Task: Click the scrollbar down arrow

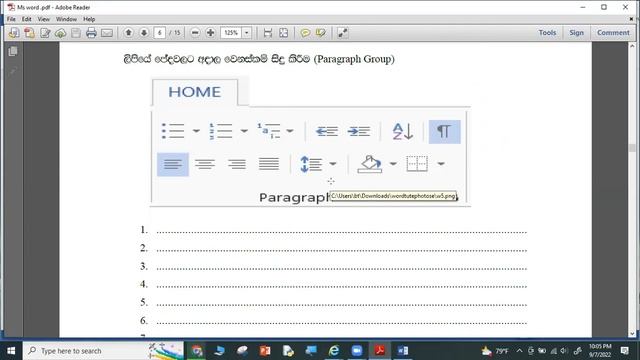Action: click(x=632, y=333)
